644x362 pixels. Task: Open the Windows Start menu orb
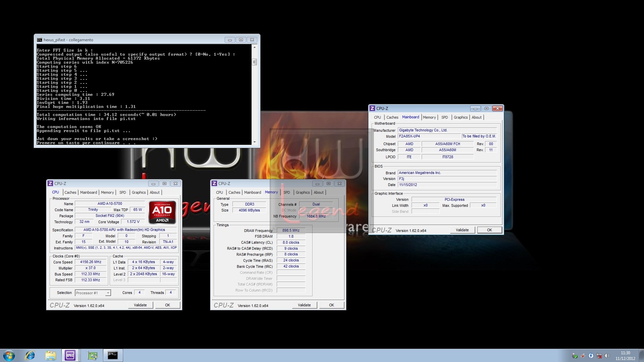[9, 355]
